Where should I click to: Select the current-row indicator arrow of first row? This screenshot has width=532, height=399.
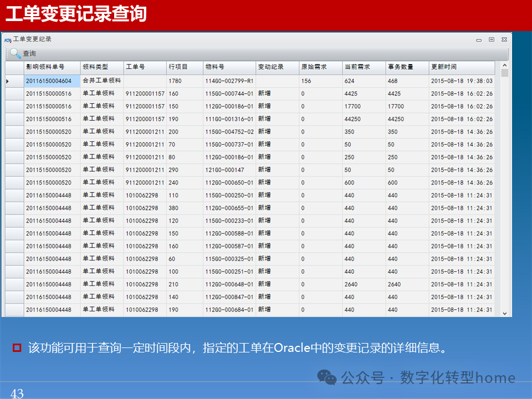pos(7,81)
